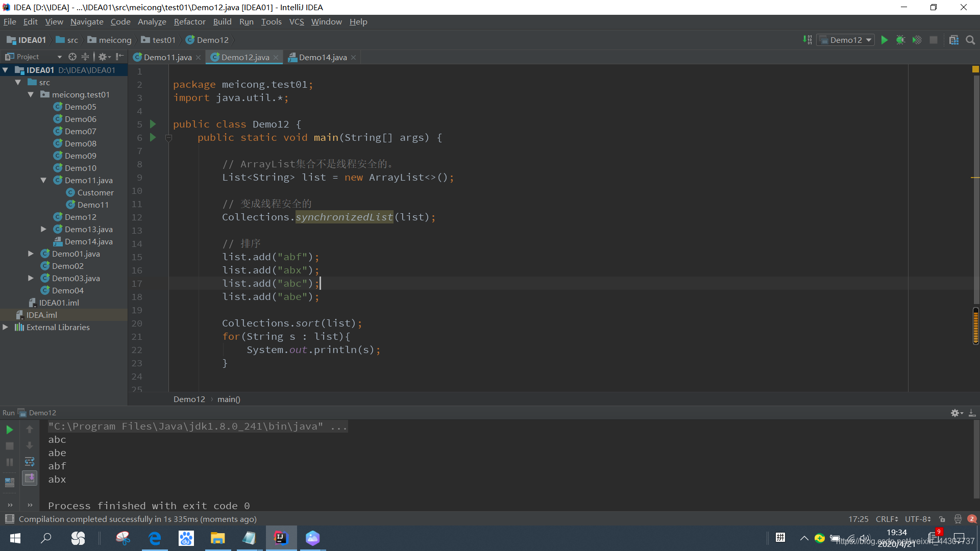Open the File menu

[10, 21]
